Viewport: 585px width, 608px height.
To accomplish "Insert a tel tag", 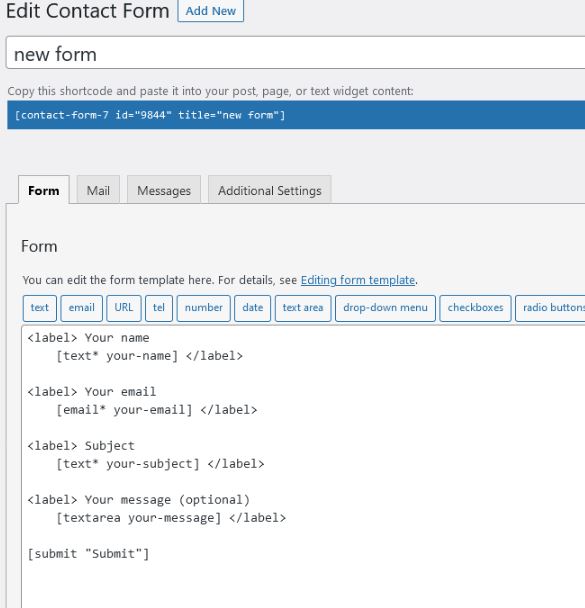I will pos(159,308).
